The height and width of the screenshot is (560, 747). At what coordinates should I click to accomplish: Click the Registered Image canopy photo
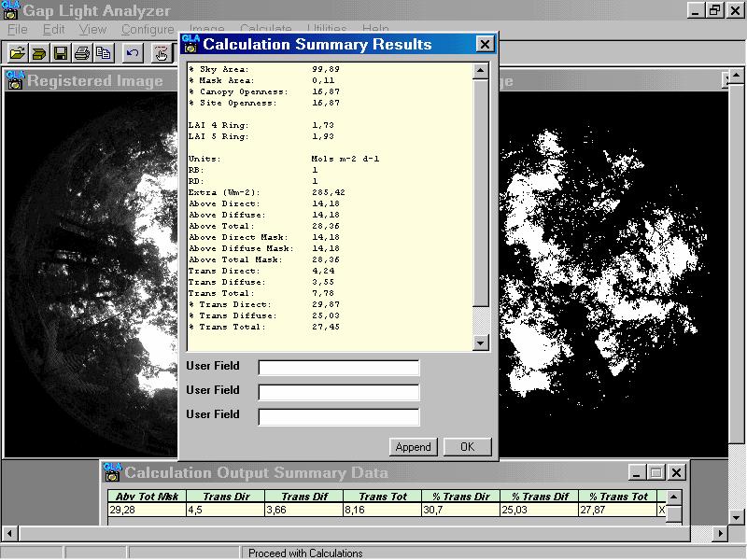tap(92, 273)
